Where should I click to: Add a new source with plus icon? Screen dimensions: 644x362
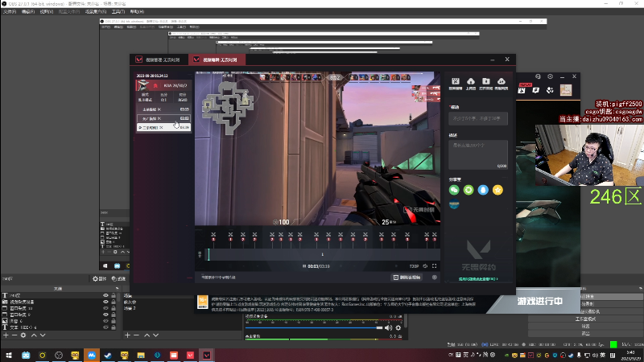pos(6,335)
